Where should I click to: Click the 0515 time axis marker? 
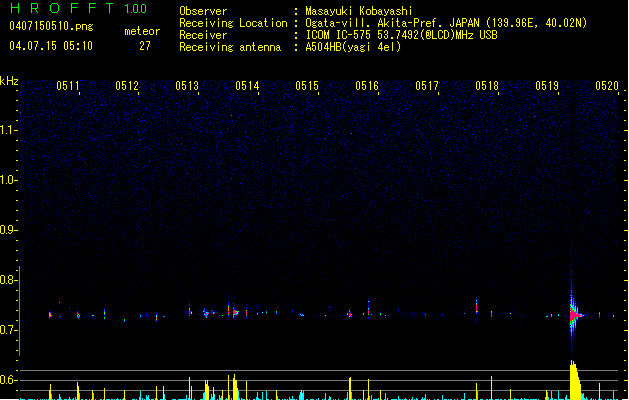(x=307, y=85)
